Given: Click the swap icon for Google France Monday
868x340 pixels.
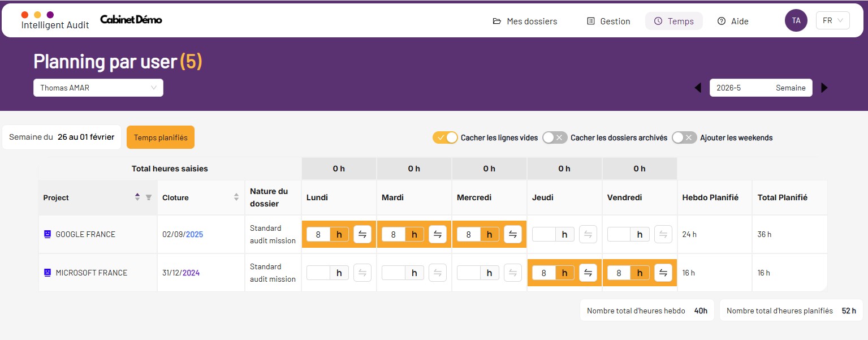Looking at the screenshot, I should [362, 234].
